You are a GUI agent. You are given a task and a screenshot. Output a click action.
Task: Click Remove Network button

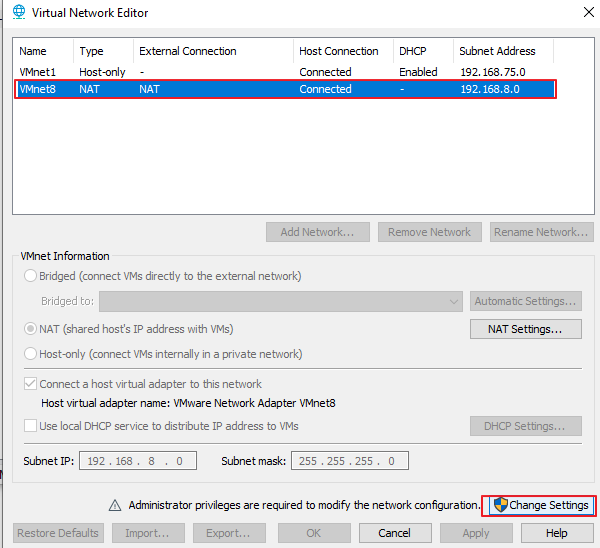pyautogui.click(x=430, y=232)
